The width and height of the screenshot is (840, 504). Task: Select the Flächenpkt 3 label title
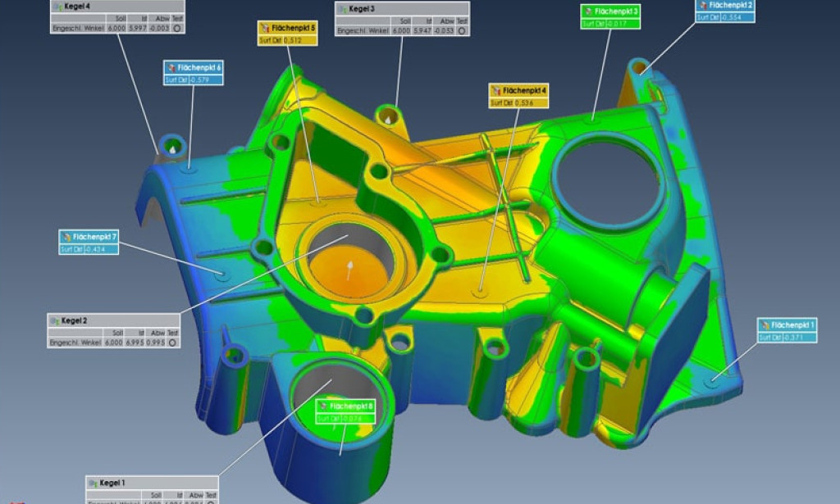(x=616, y=11)
